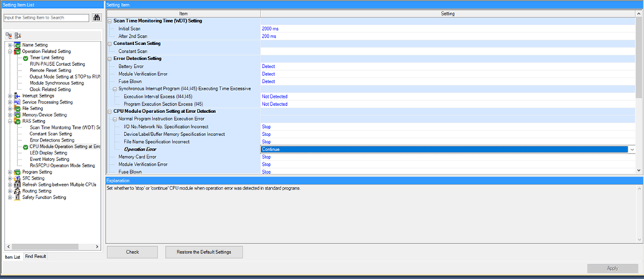Expand the File Setting node
This screenshot has width=644, height=279.
10,109
